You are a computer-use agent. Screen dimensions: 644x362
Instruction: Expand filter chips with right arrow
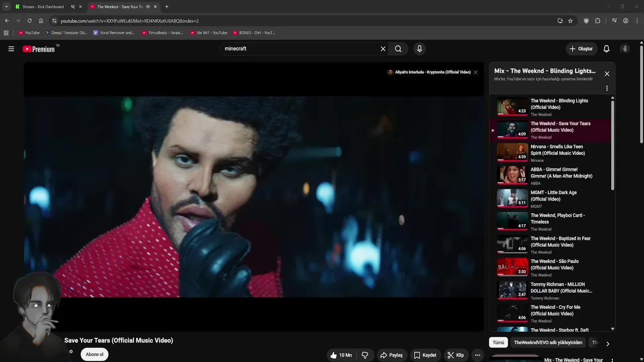coord(607,344)
